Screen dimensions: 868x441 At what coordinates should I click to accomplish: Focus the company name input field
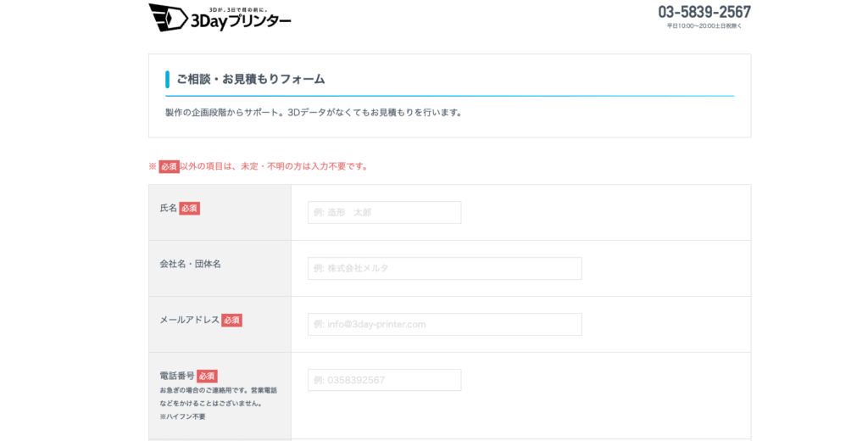pyautogui.click(x=444, y=268)
